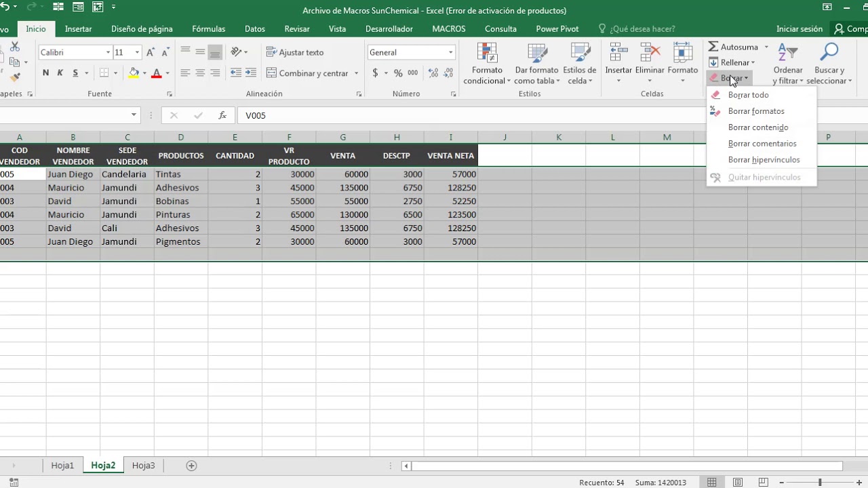Switch to Hoja1 sheet tab
868x488 pixels.
[x=62, y=466]
